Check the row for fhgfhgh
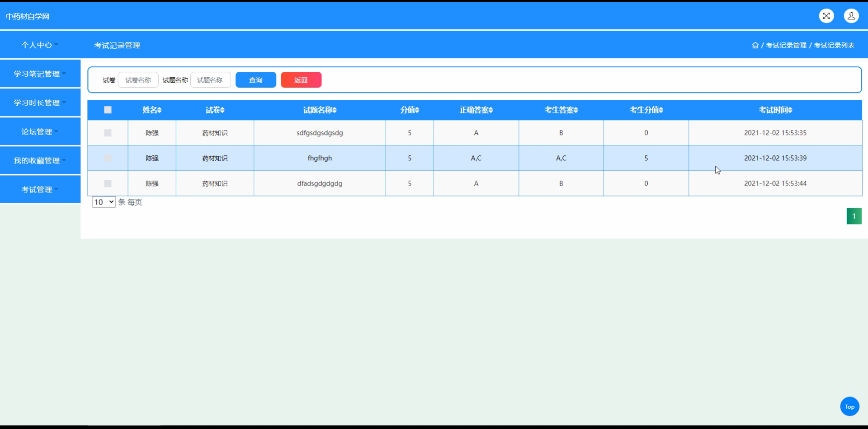Image resolution: width=868 pixels, height=429 pixels. coord(108,158)
